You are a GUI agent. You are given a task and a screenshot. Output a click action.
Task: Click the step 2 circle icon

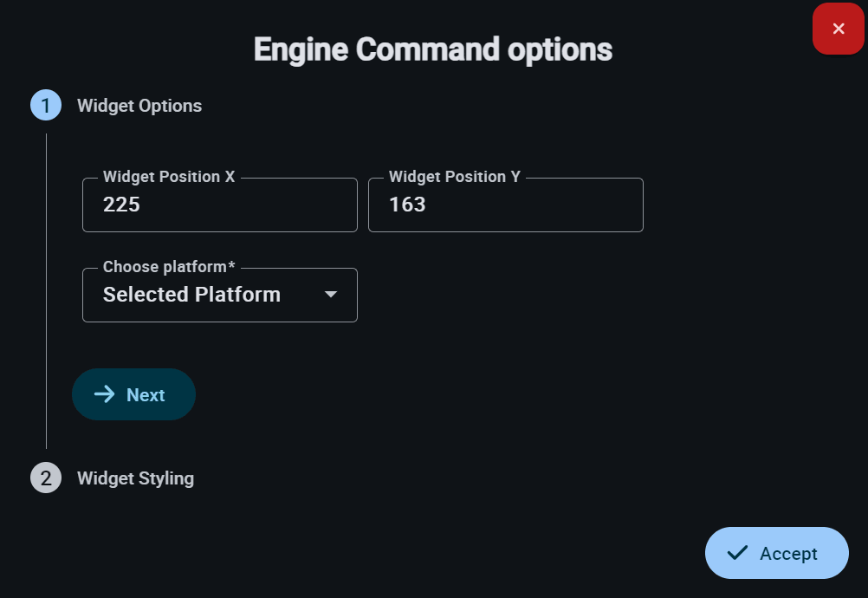[x=46, y=478]
